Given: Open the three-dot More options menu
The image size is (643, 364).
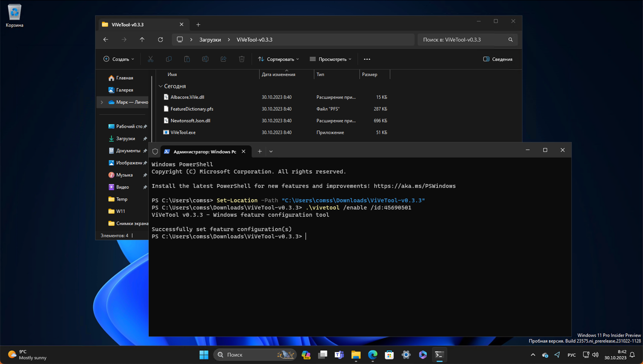Looking at the screenshot, I should click(367, 59).
